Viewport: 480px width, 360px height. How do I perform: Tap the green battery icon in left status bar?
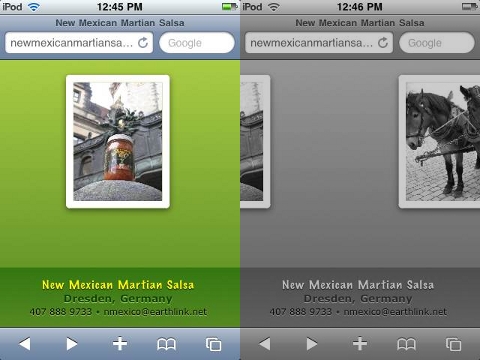point(230,7)
